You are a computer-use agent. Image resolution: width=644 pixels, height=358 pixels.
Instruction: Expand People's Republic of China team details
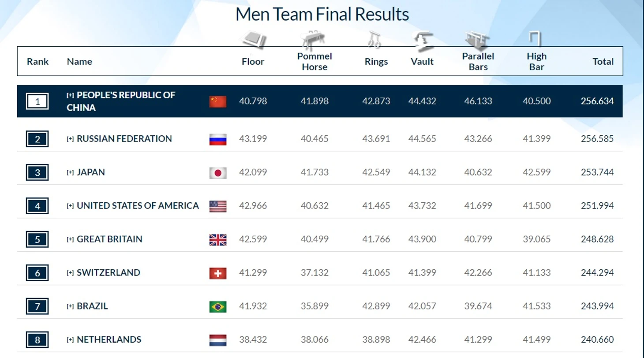(70, 95)
